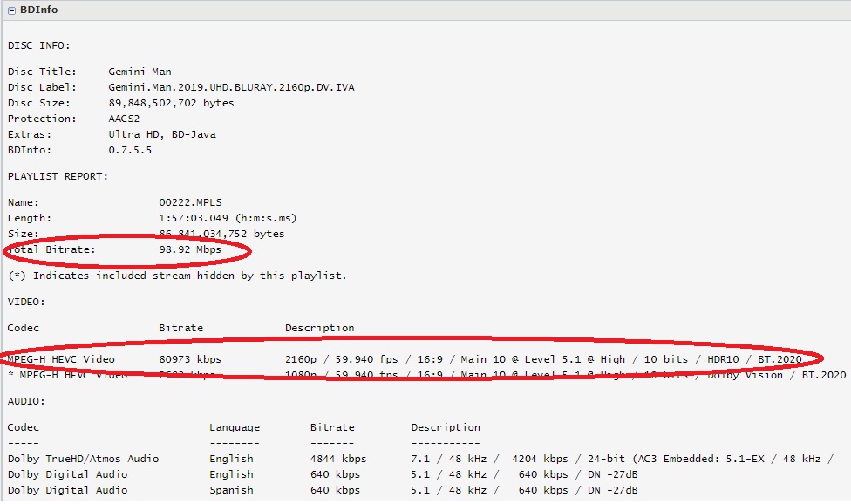The height and width of the screenshot is (504, 851).
Task: Select length '1:57:03.049 (h:m:s.ms)'
Action: pyautogui.click(x=228, y=218)
